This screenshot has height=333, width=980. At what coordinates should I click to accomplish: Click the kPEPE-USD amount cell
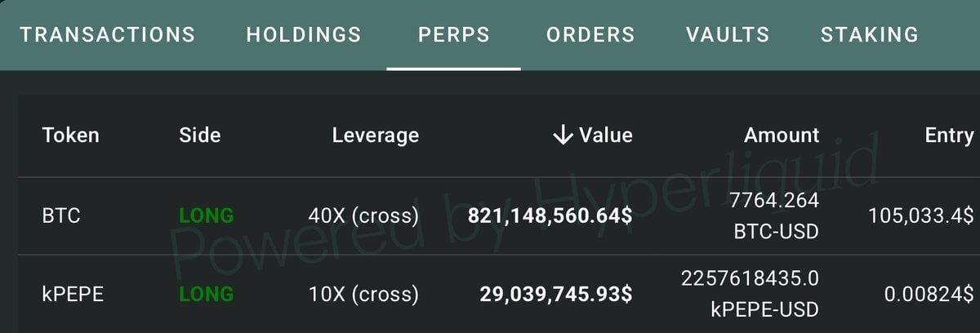[x=750, y=294]
